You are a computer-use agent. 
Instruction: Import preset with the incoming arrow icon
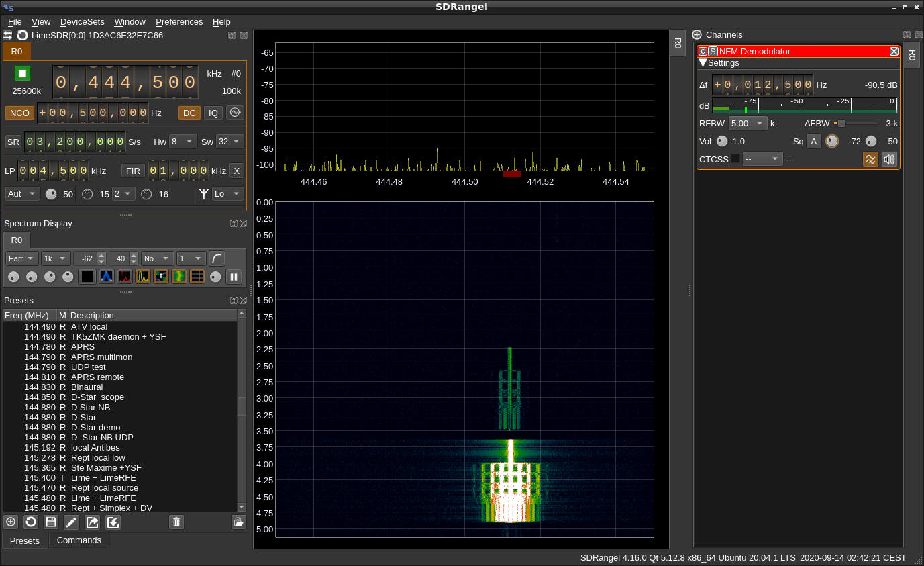[x=113, y=522]
